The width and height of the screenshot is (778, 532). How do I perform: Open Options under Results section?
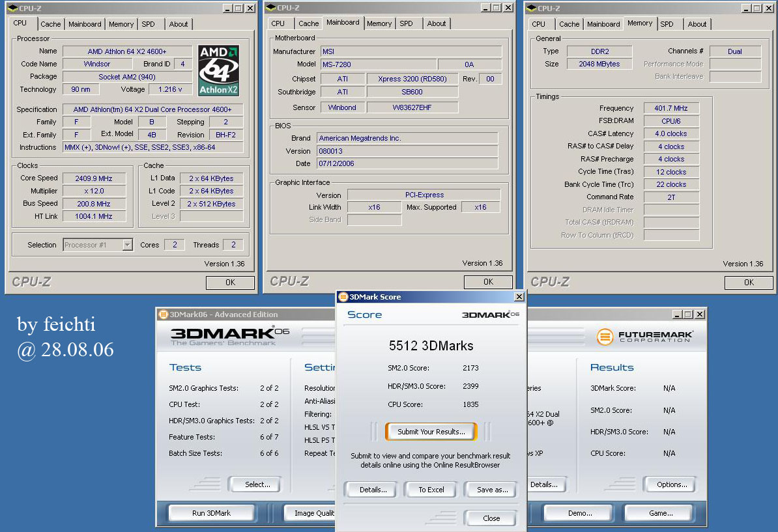[672, 485]
